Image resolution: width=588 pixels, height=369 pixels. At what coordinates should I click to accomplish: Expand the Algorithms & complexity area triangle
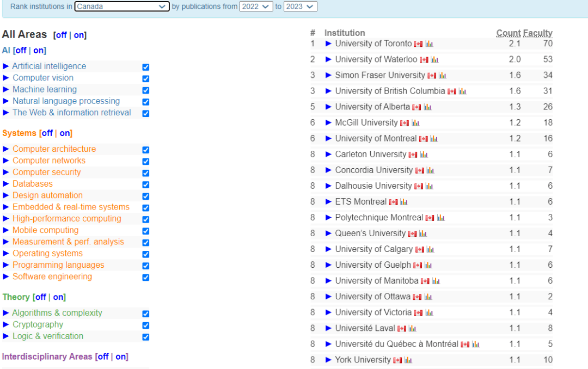[6, 313]
